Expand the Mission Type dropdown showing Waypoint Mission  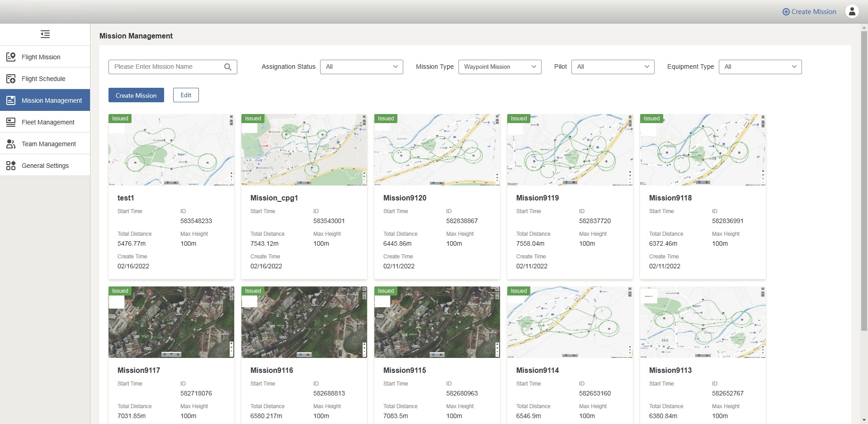(500, 67)
